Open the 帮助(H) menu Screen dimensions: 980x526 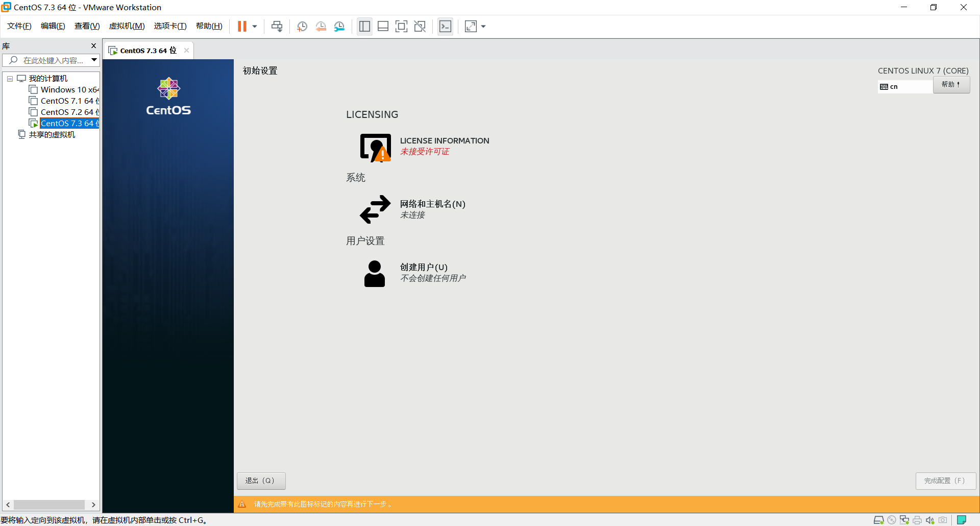click(209, 26)
